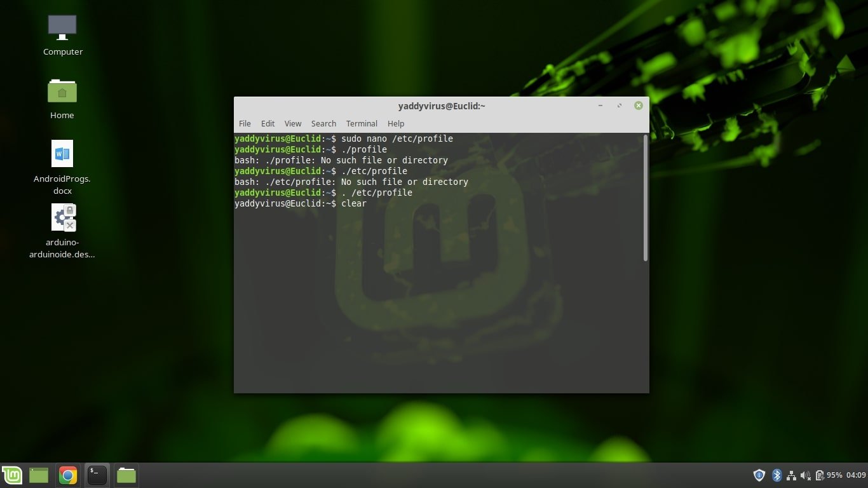Open the Search menu in Terminal
Viewport: 868px width, 488px height.
point(323,123)
